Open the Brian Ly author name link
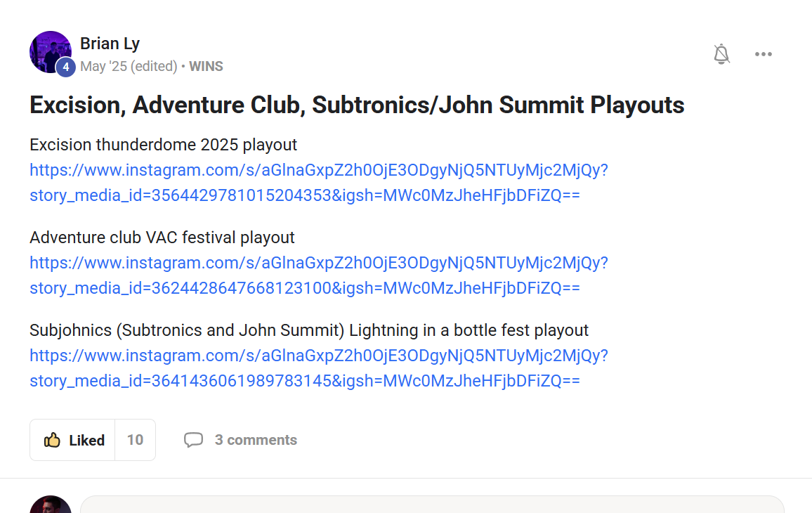812x513 pixels. [x=110, y=44]
